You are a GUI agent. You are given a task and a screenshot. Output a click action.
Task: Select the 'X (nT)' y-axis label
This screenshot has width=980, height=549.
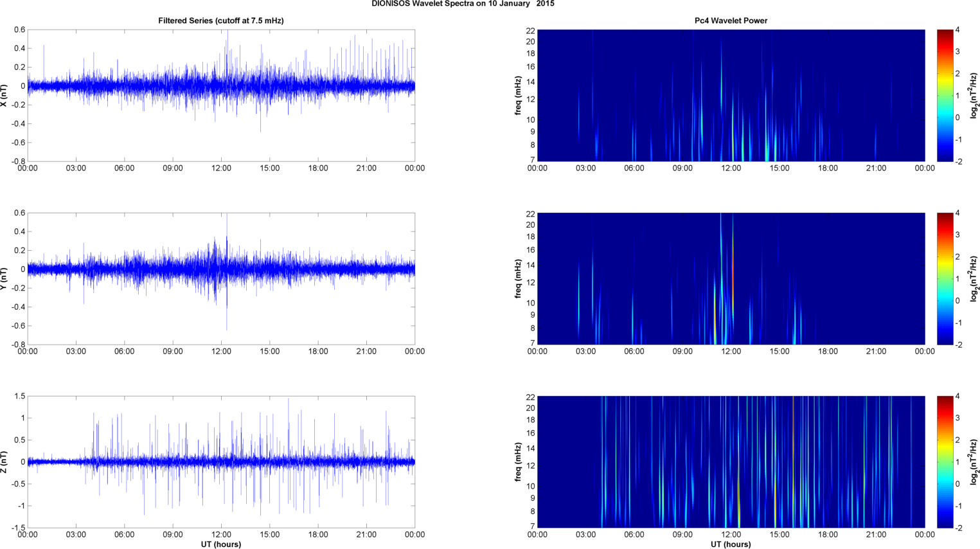pos(4,95)
